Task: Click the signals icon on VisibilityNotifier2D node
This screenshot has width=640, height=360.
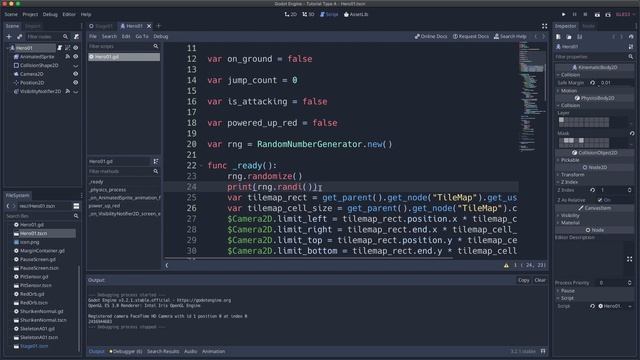Action: click(x=68, y=91)
